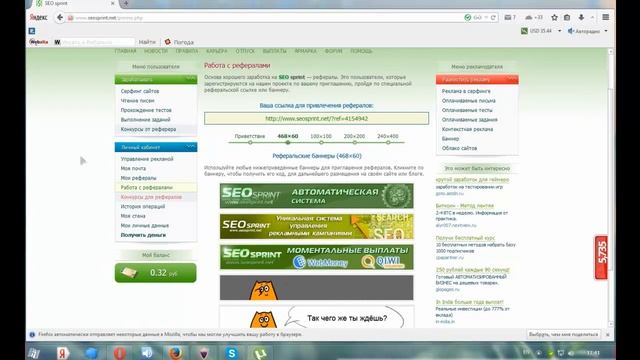
Task: Click the Авторадио speaker icon
Action: click(571, 31)
